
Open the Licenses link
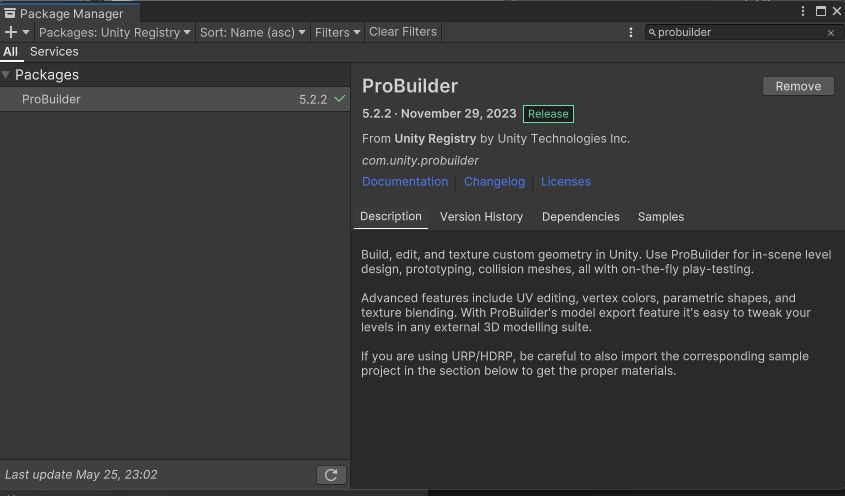565,182
